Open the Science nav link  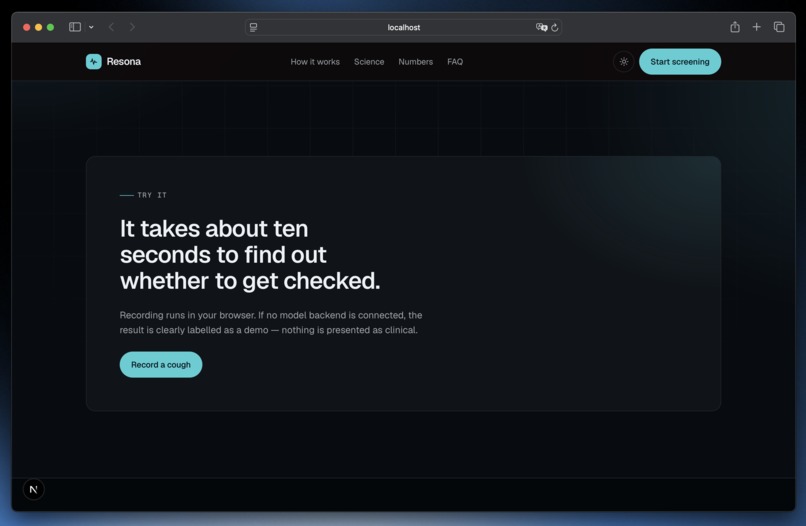point(369,62)
